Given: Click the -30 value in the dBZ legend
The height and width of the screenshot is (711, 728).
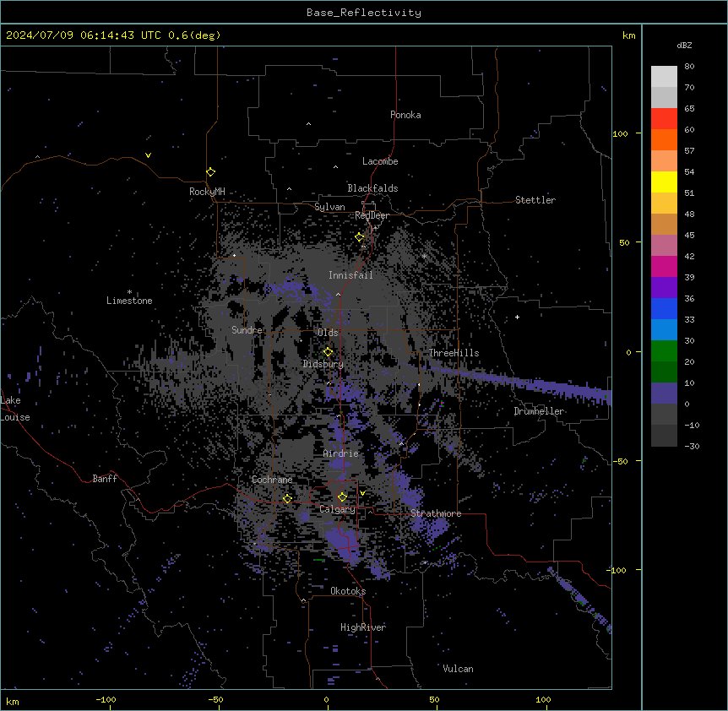Looking at the screenshot, I should click(692, 446).
